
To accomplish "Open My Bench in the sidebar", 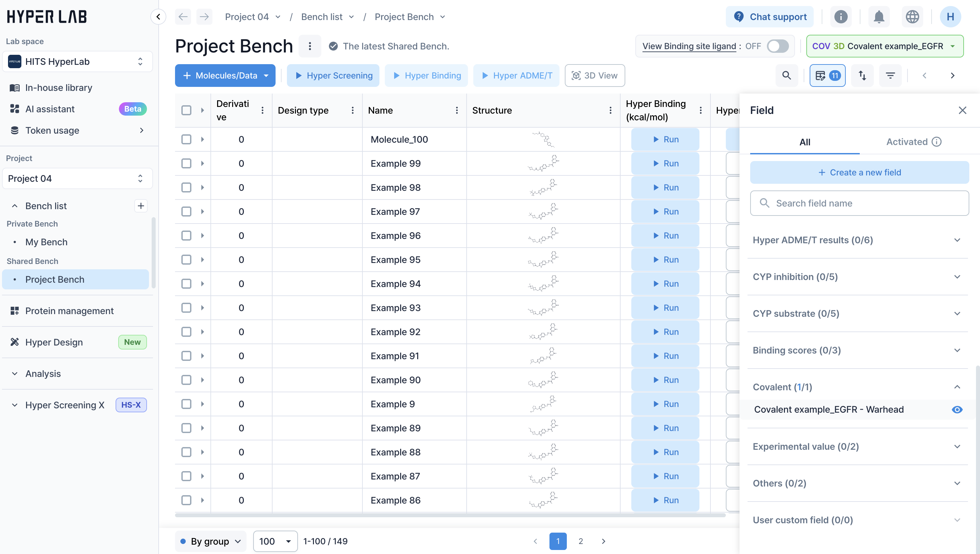I will click(46, 242).
